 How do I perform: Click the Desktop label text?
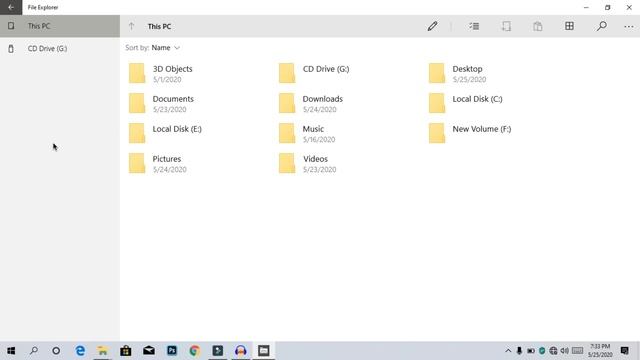click(x=467, y=69)
